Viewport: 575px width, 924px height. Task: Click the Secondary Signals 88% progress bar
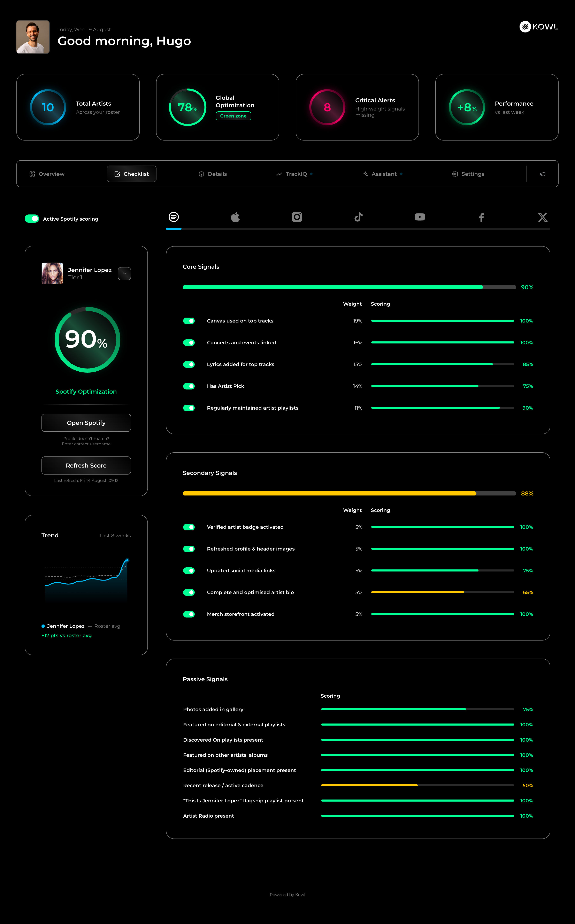coord(350,493)
